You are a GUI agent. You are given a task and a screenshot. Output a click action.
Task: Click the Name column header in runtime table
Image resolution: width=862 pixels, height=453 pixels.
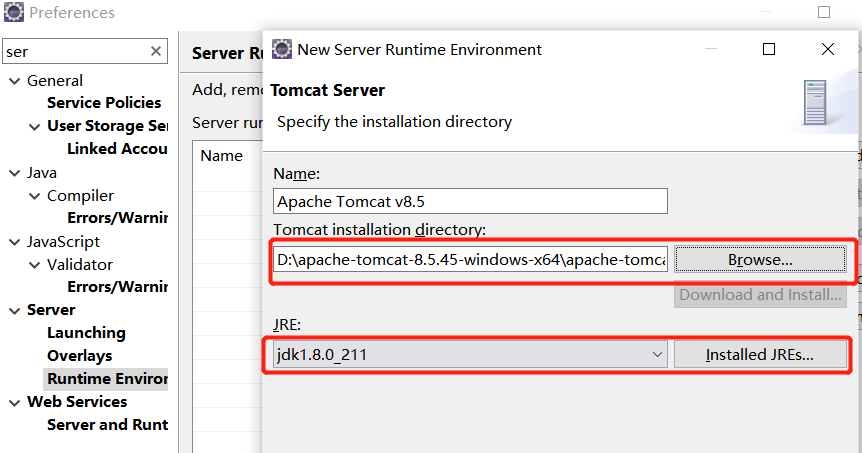click(222, 156)
